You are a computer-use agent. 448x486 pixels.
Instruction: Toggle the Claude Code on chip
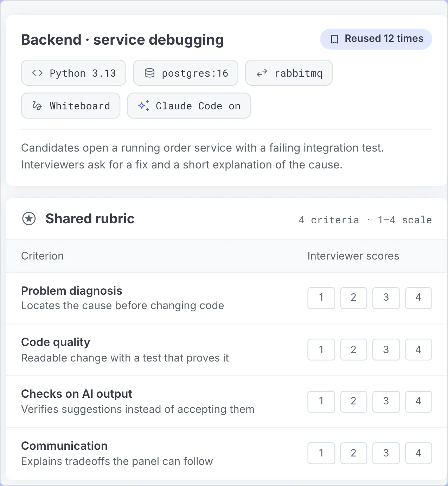pos(189,105)
